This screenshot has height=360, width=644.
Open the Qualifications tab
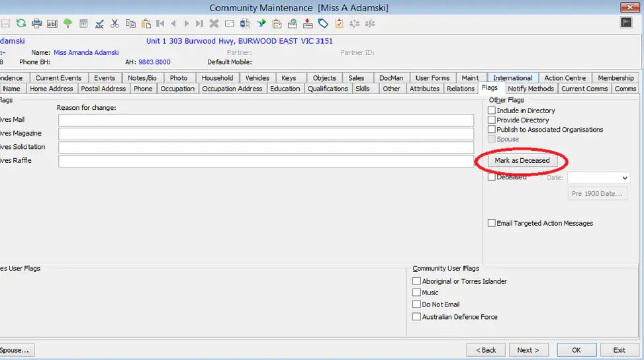[x=328, y=89]
